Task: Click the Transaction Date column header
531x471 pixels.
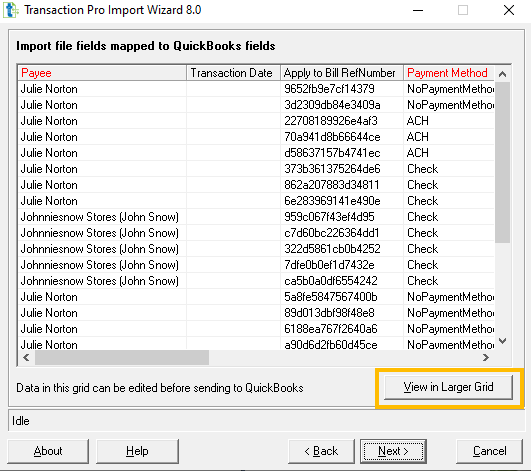Action: [x=233, y=73]
